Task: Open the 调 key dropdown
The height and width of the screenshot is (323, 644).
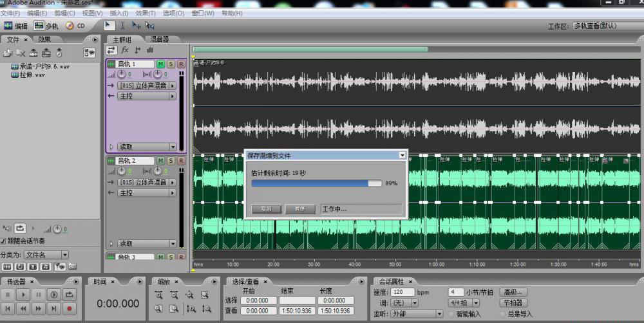Action: pyautogui.click(x=404, y=303)
